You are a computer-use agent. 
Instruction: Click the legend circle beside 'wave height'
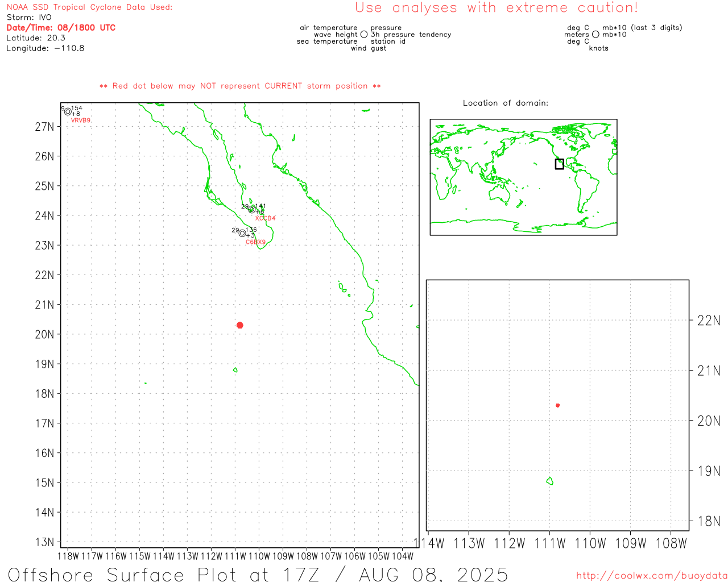(364, 34)
